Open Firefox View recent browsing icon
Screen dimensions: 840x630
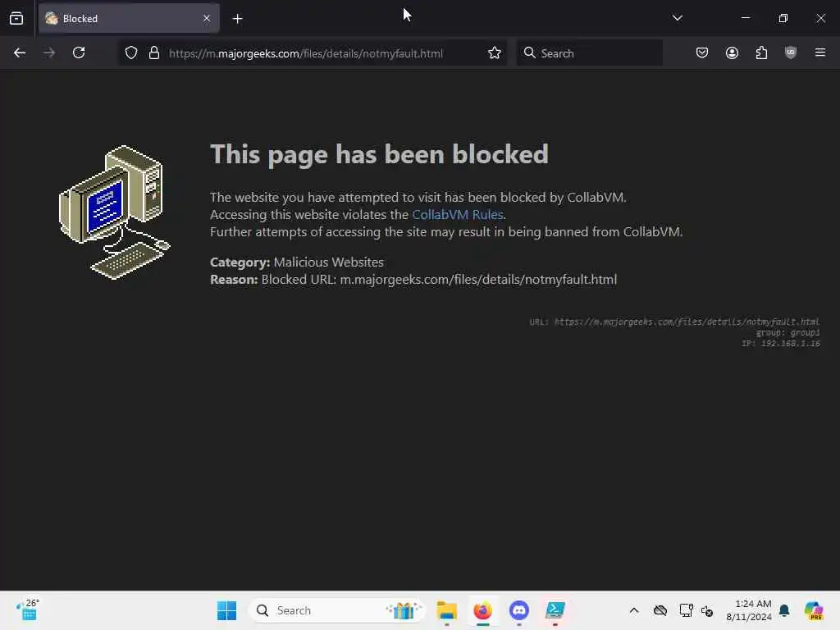click(x=16, y=18)
